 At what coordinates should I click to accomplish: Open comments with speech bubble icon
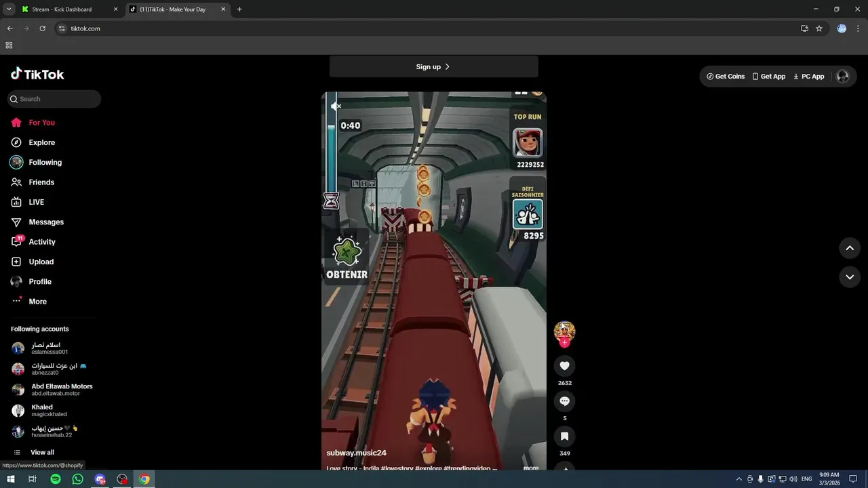coord(564,401)
